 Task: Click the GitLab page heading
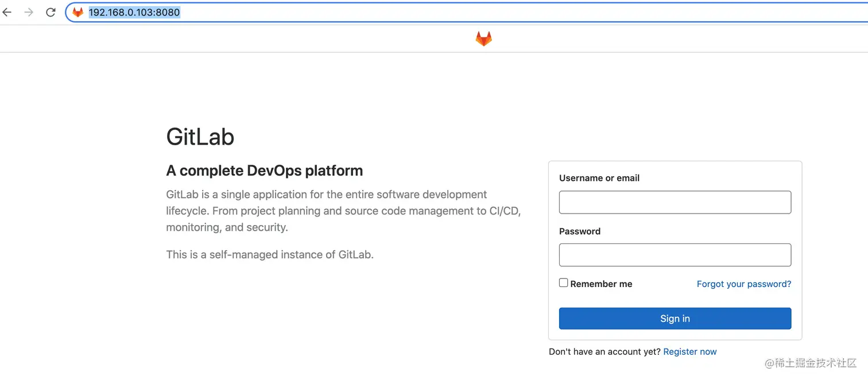pyautogui.click(x=200, y=137)
